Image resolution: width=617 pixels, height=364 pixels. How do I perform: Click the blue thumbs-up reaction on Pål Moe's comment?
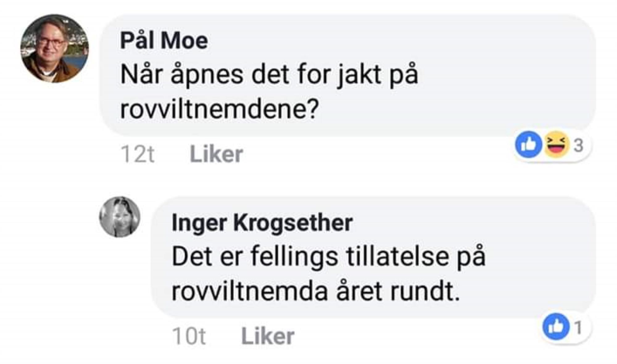tap(528, 144)
